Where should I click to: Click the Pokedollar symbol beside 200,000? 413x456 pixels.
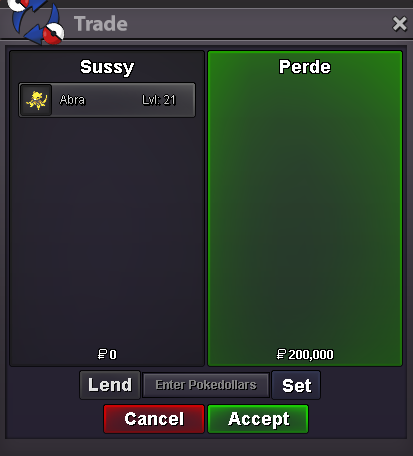coord(281,354)
